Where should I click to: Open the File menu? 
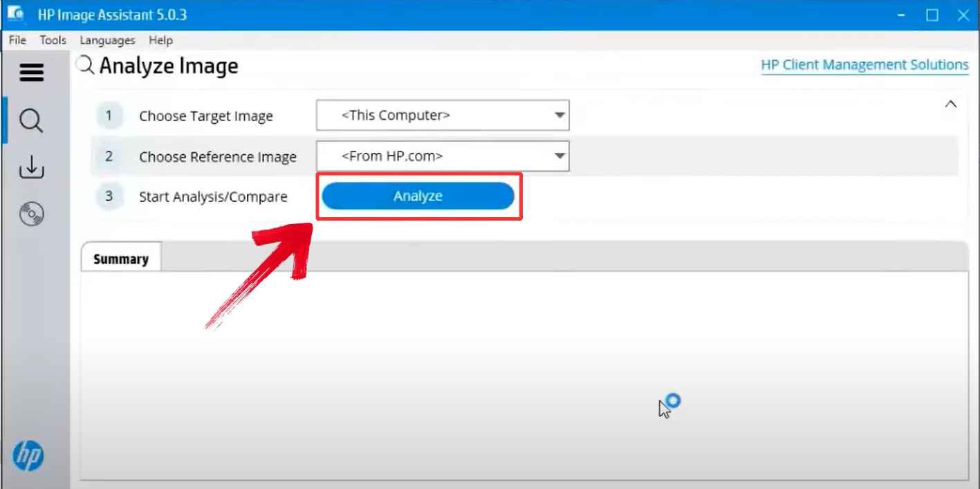pos(17,40)
